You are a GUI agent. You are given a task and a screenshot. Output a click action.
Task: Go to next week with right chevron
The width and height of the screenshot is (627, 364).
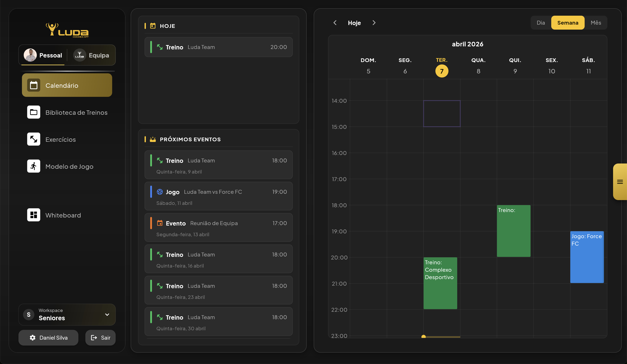374,23
